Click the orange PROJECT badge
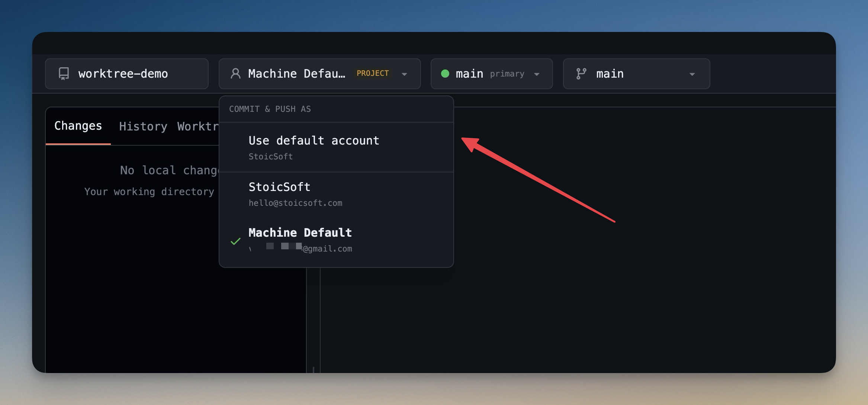The width and height of the screenshot is (868, 405). (x=372, y=74)
